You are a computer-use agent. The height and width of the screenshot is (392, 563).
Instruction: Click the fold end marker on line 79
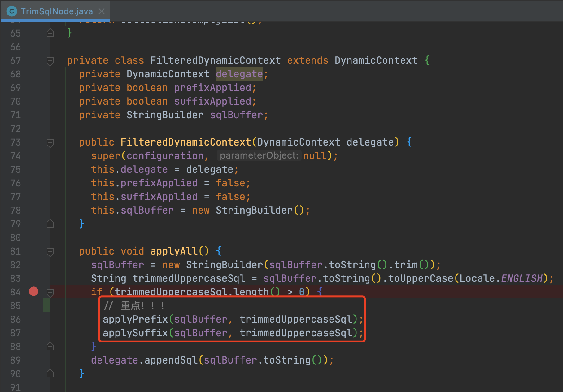click(50, 224)
